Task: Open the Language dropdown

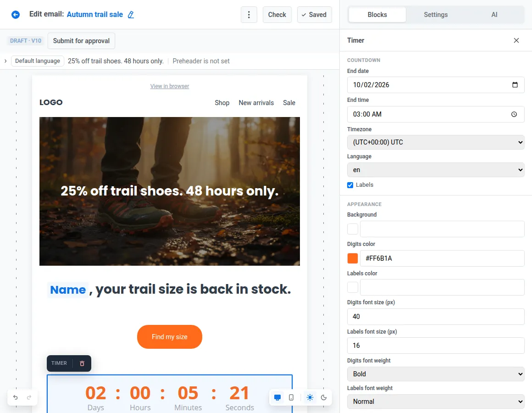Action: click(x=436, y=170)
